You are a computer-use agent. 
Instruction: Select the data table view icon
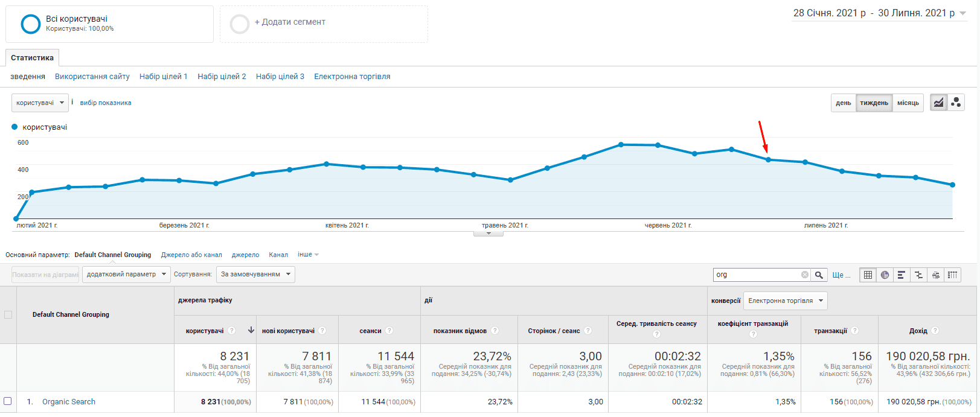[x=868, y=275]
